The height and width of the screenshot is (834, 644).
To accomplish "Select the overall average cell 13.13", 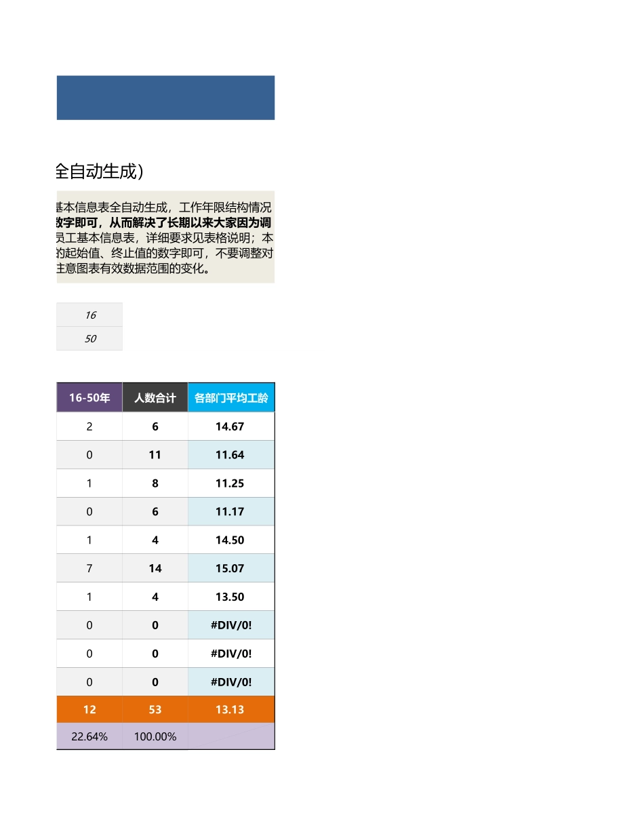I will click(230, 709).
